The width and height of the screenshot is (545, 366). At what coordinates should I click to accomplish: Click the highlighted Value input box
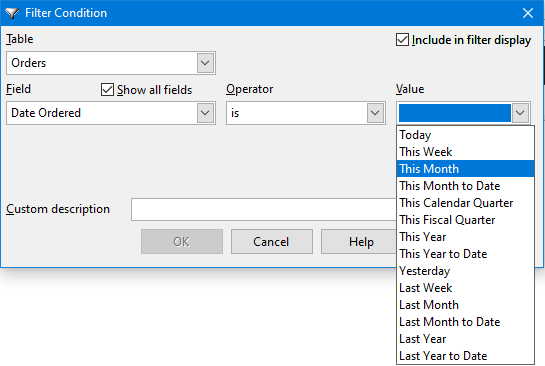coord(455,113)
